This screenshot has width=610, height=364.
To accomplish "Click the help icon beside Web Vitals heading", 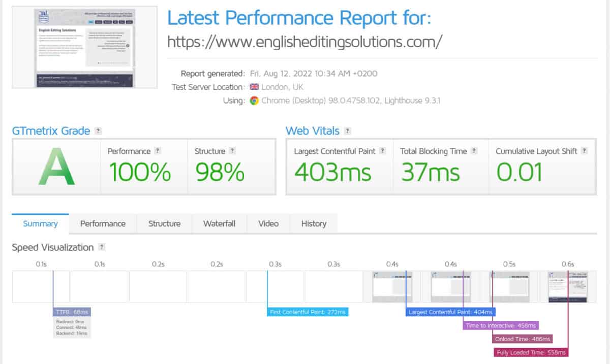I will (347, 131).
